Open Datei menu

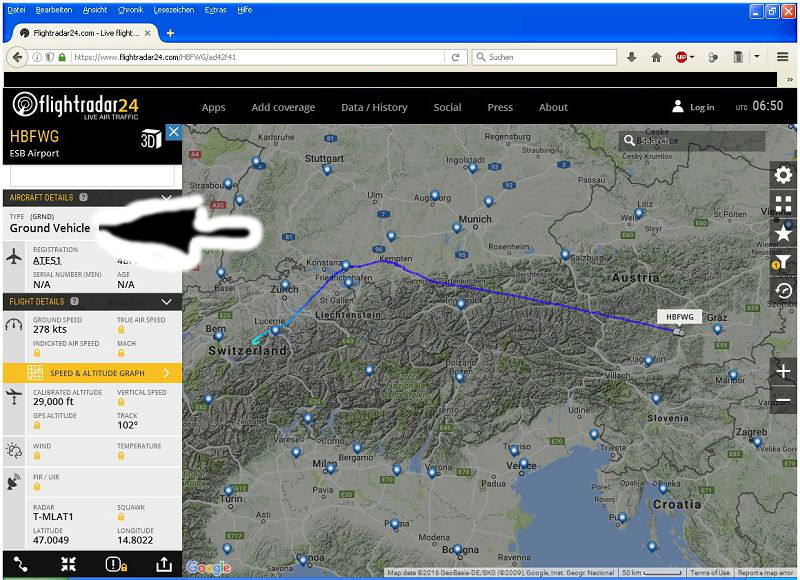point(16,10)
